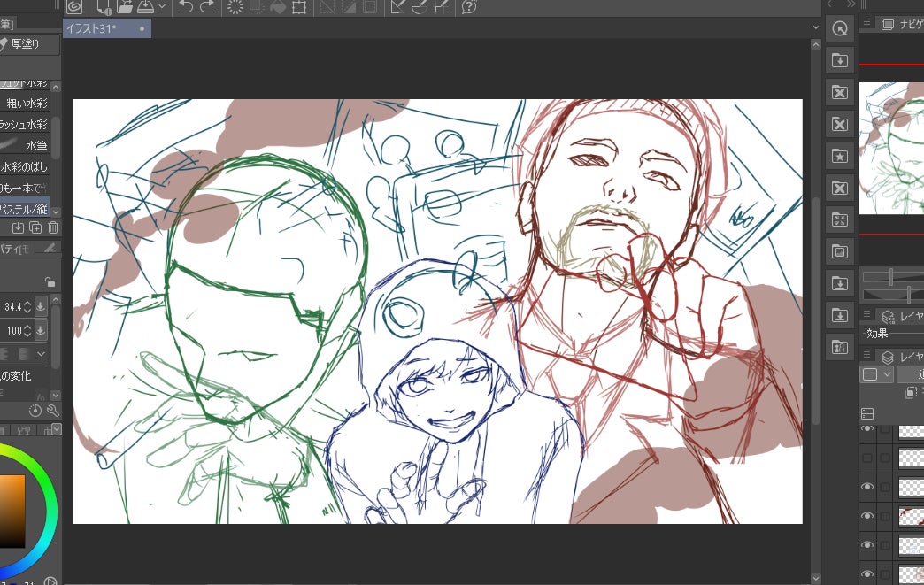Select the 厚塗り sub tool group tab
The height and width of the screenshot is (585, 924).
30,43
